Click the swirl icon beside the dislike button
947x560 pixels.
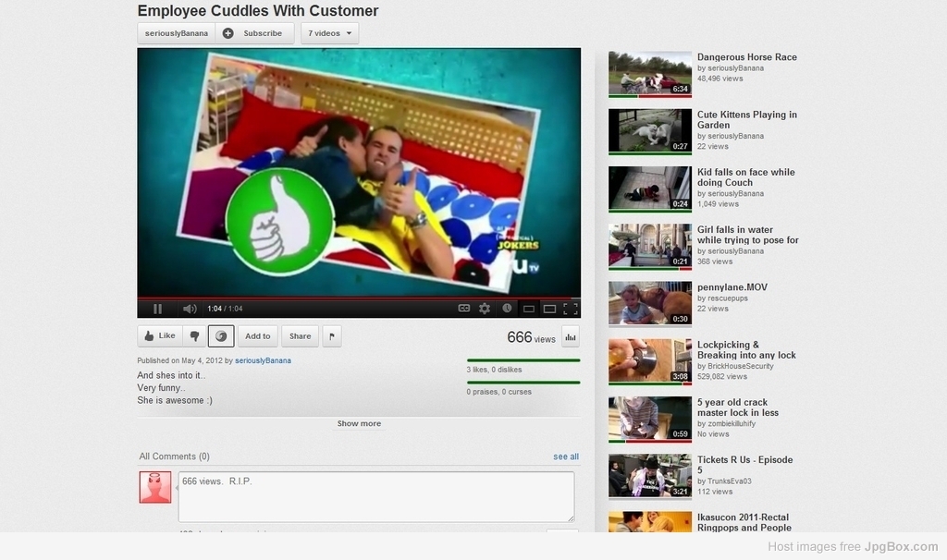tap(221, 336)
